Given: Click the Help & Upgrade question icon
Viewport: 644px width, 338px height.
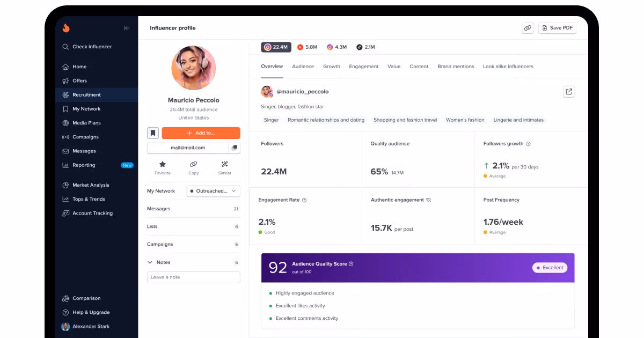Looking at the screenshot, I should [65, 312].
